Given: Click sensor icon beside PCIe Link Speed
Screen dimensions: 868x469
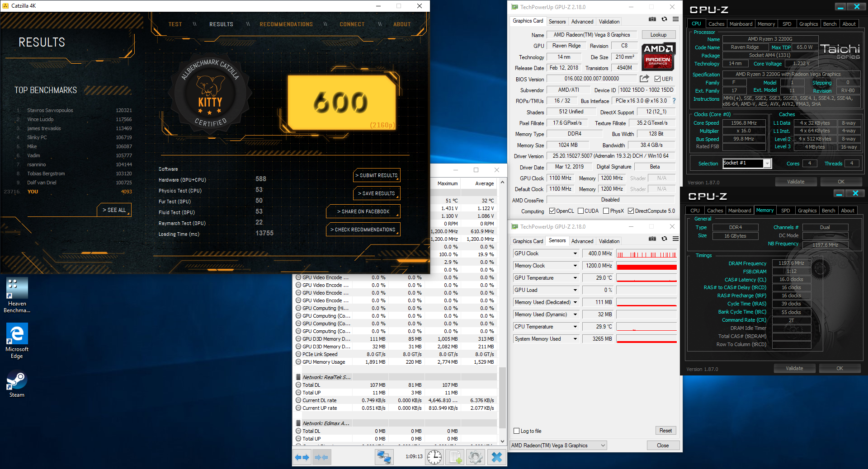Looking at the screenshot, I should pyautogui.click(x=298, y=354).
